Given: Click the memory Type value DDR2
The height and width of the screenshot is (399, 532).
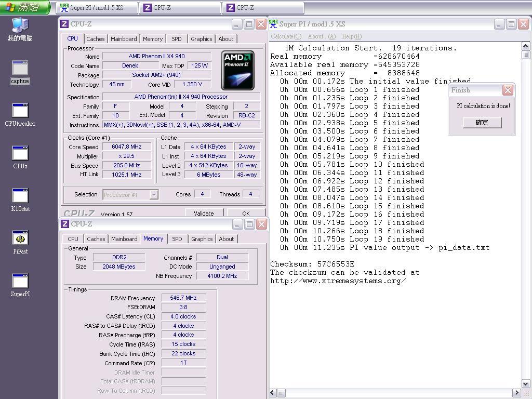Looking at the screenshot, I should click(119, 257).
